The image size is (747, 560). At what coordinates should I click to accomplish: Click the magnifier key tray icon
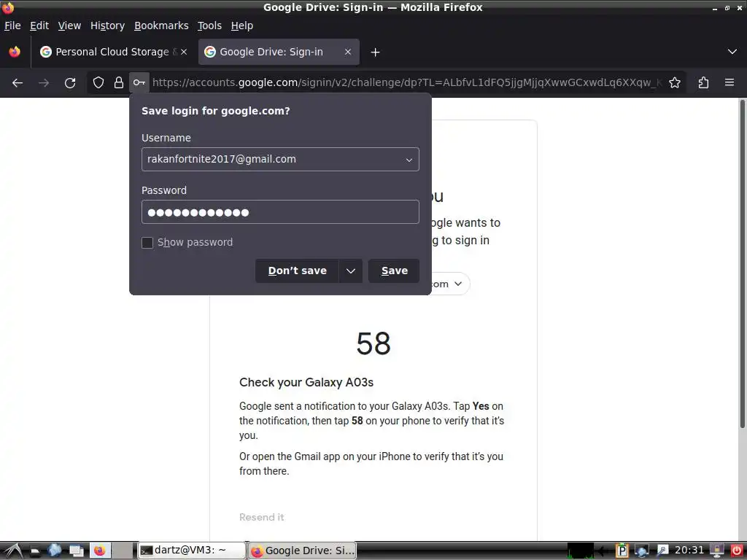[x=662, y=551]
